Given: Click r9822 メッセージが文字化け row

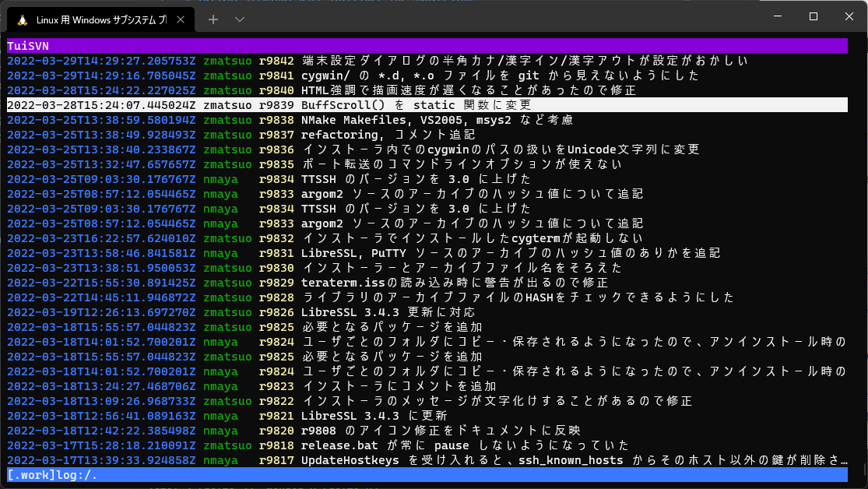Looking at the screenshot, I should tap(427, 401).
